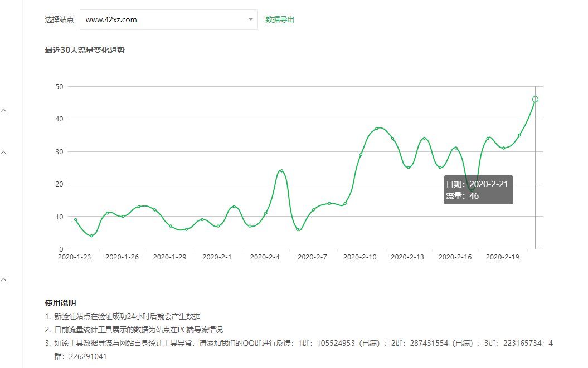Click the chart data point above 2020-2-10
588x368 pixels.
pos(361,154)
